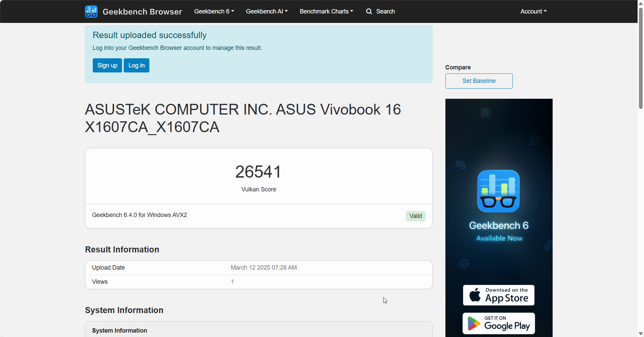This screenshot has height=337, width=644.
Task: Click the bold 'System Information' section heading
Action: click(x=124, y=310)
